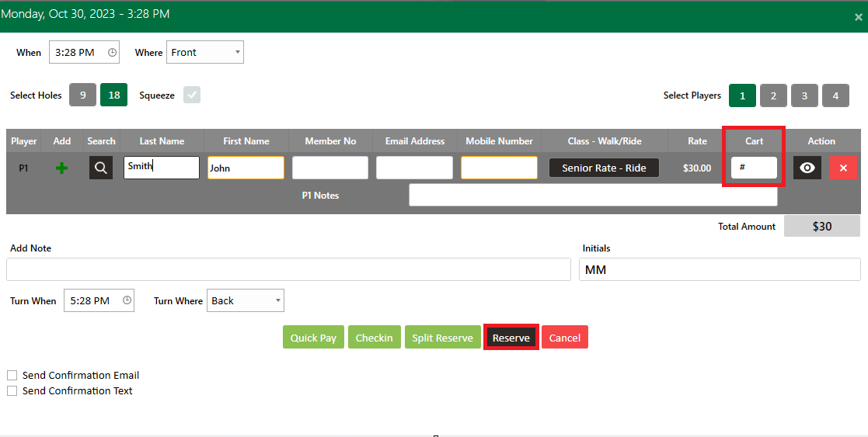Expand the Where dropdown showing Front
This screenshot has width=868, height=437.
click(x=205, y=53)
